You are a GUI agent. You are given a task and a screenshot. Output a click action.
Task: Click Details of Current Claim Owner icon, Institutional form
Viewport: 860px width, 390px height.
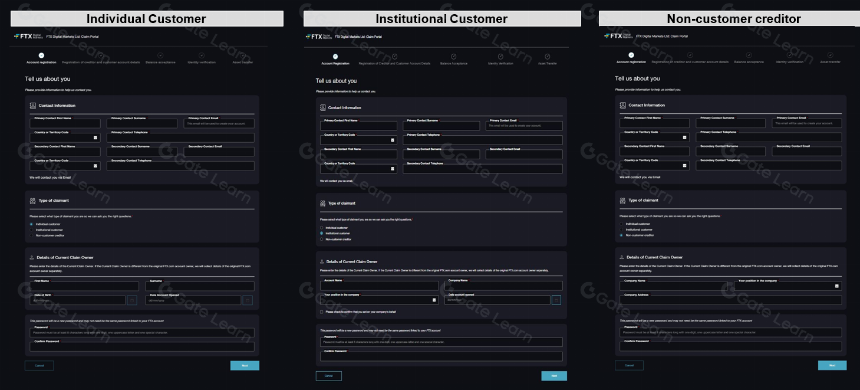click(x=322, y=262)
